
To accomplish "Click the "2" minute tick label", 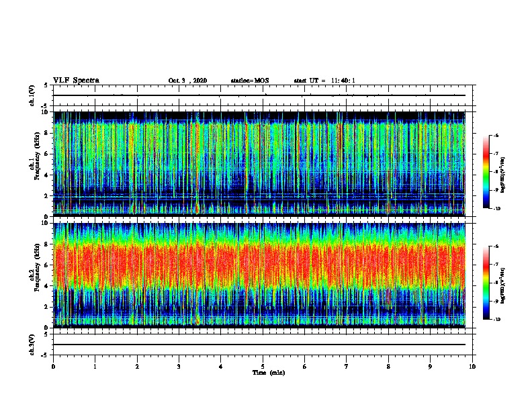I will click(137, 367).
